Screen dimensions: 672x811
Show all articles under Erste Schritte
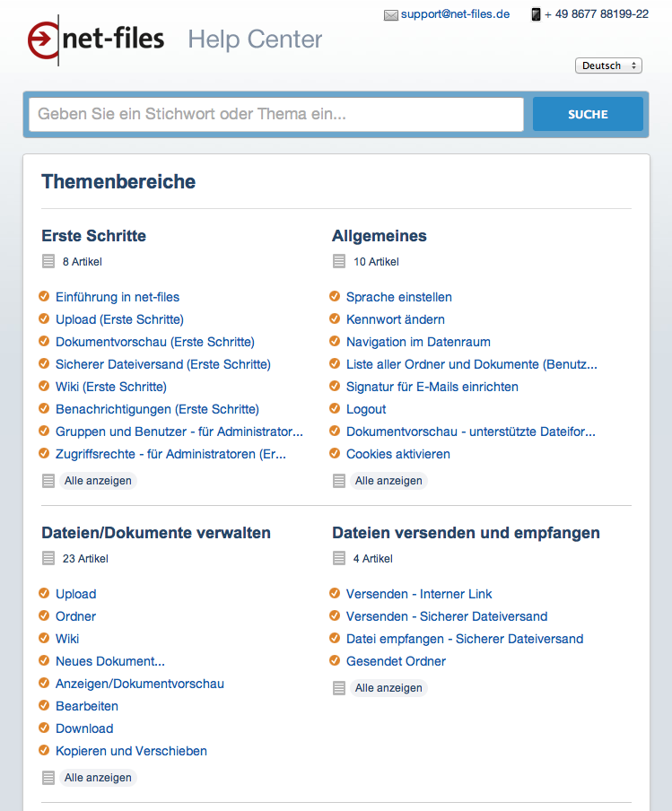tap(98, 481)
